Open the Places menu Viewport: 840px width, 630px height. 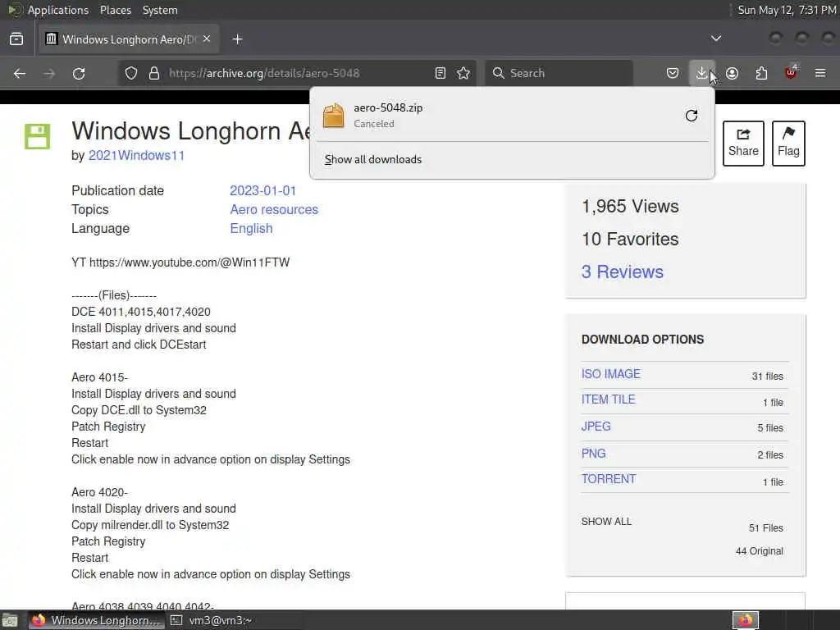point(116,10)
